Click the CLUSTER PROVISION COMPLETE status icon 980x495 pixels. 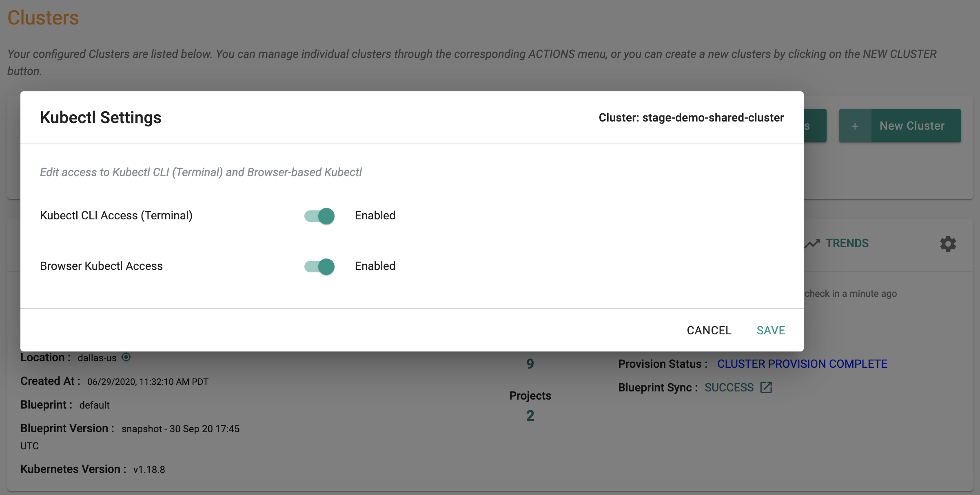[x=801, y=363]
